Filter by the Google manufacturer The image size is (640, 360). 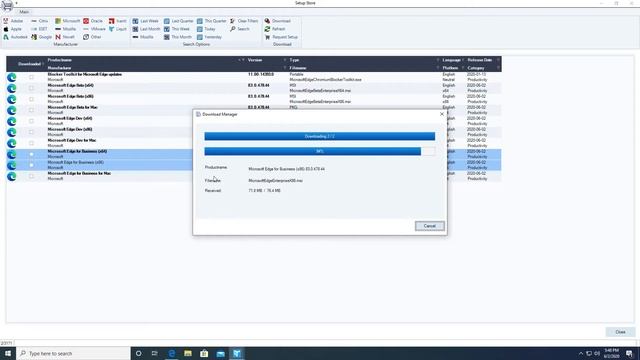42,37
